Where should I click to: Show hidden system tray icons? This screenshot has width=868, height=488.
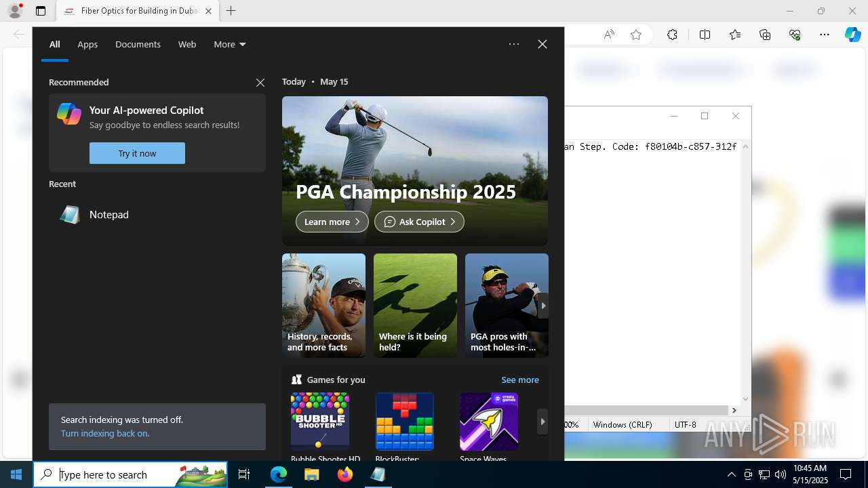(731, 474)
